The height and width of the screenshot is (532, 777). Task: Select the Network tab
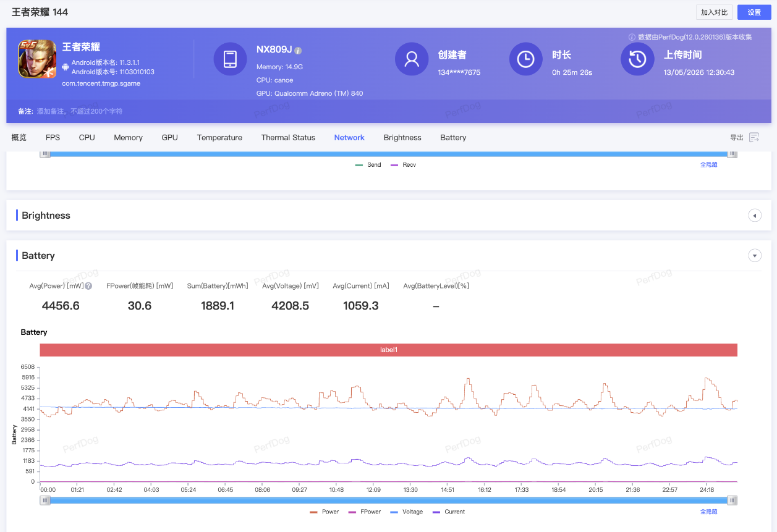pyautogui.click(x=349, y=137)
